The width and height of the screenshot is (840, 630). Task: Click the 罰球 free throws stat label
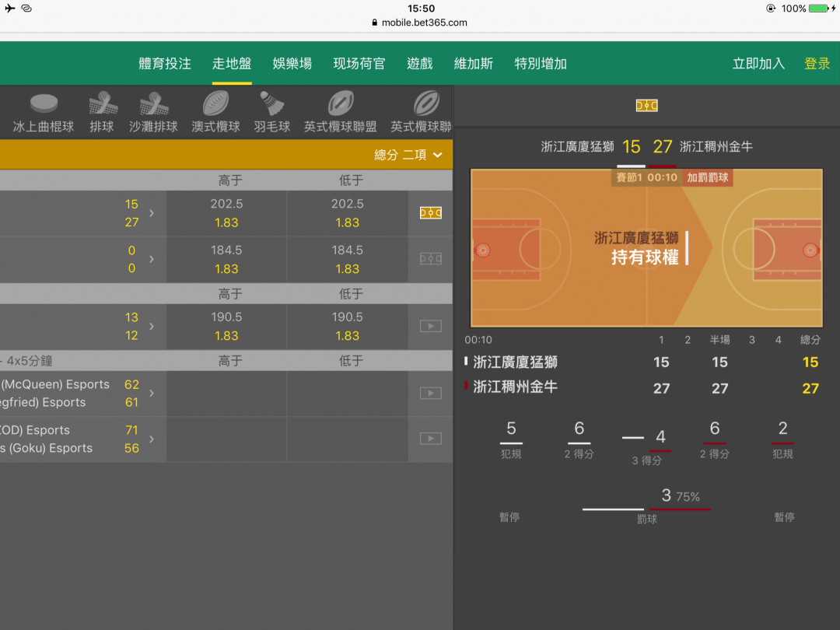[x=646, y=519]
